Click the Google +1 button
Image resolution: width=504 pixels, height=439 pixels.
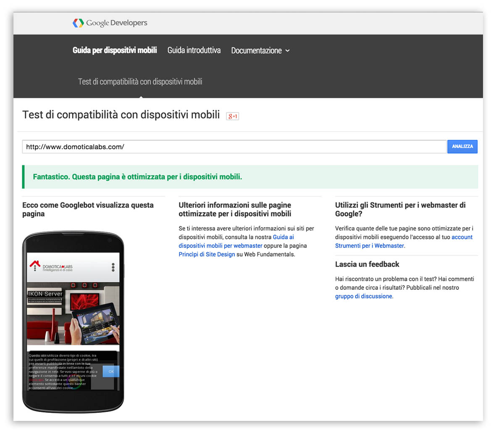point(232,116)
